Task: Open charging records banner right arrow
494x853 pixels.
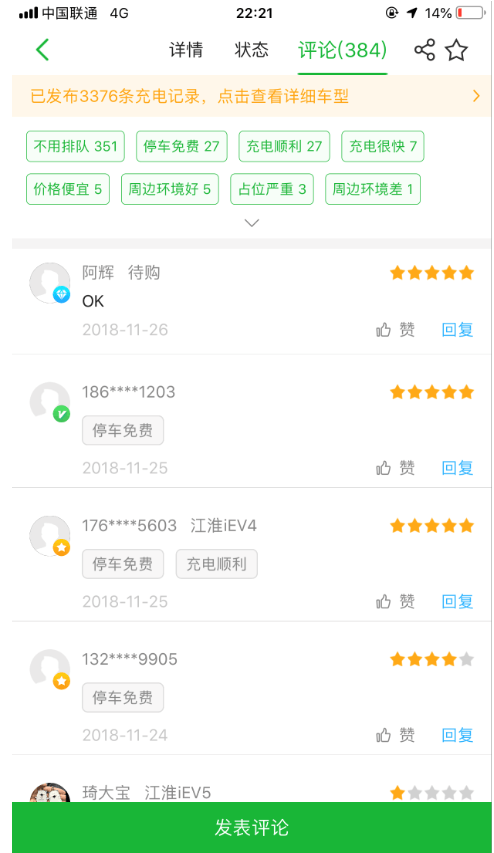Action: [476, 96]
